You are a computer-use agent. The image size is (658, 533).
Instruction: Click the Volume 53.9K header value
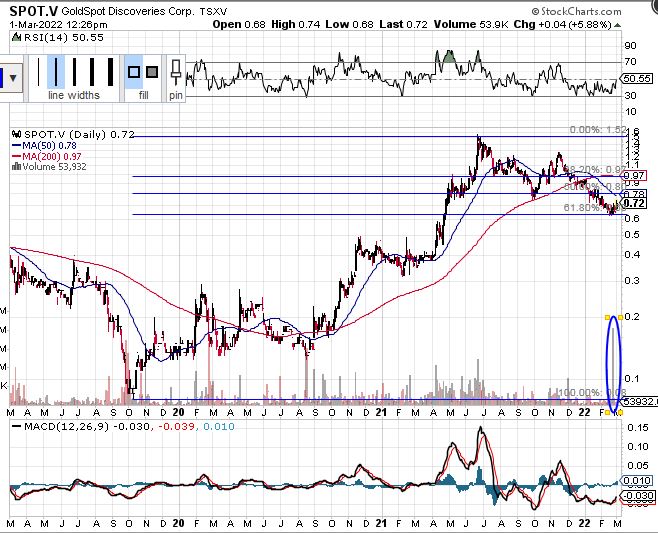[471, 24]
